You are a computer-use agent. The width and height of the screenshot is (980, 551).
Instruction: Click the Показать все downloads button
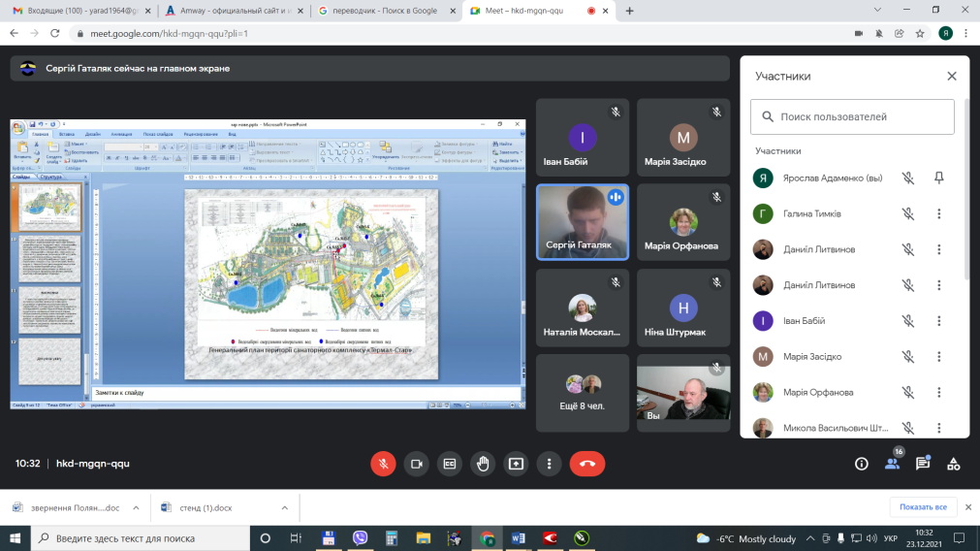922,507
